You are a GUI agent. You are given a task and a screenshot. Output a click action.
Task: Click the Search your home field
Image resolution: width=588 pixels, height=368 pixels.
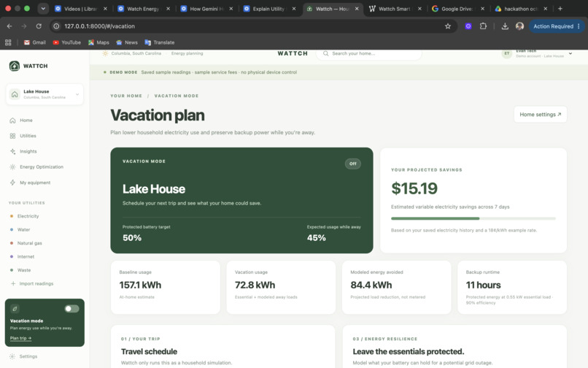point(369,54)
